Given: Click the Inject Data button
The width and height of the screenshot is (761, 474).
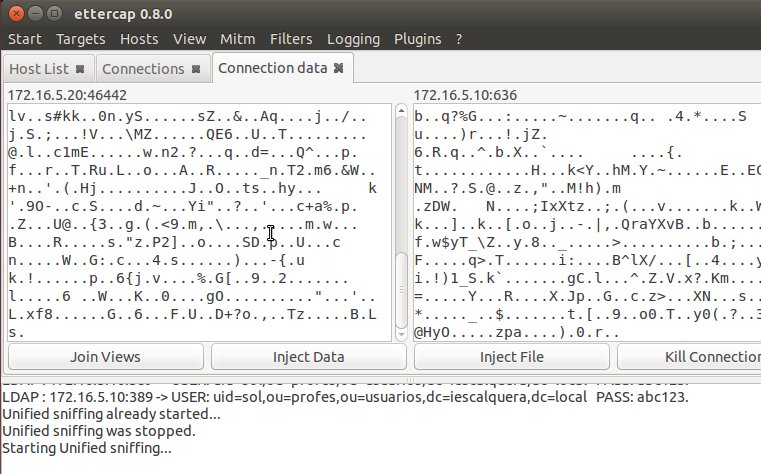Looking at the screenshot, I should pyautogui.click(x=309, y=357).
